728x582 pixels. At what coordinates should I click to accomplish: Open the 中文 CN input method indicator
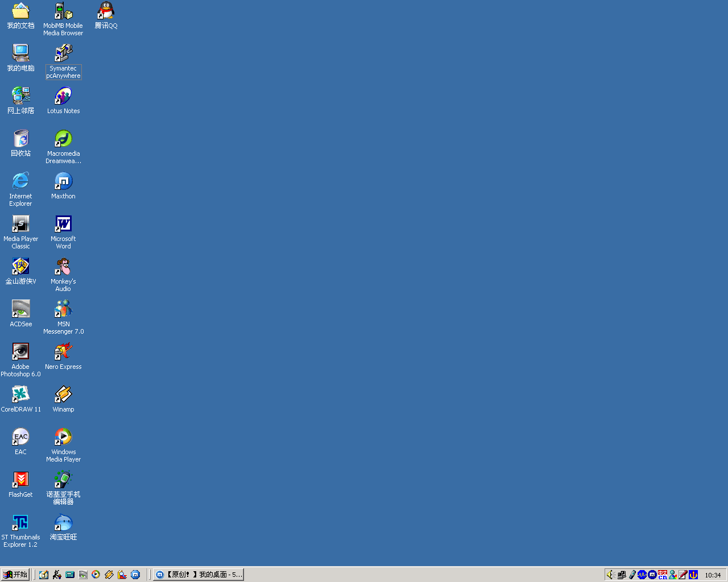(x=663, y=575)
